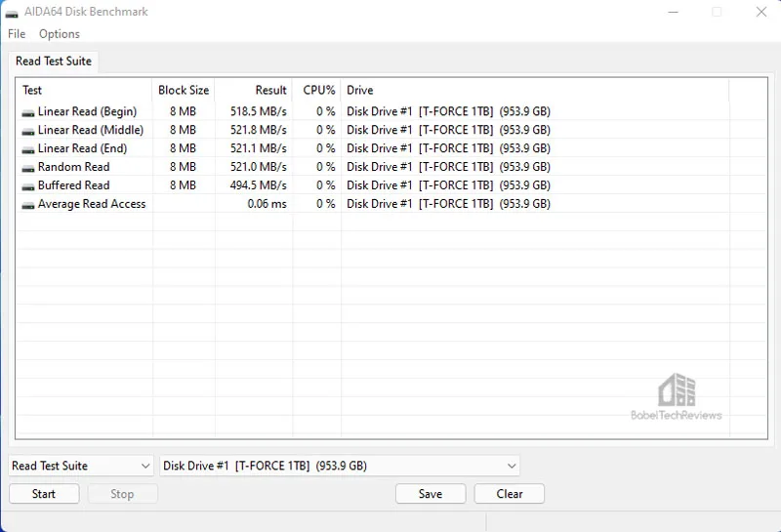
Task: Open the Disk Drive #1 selection dropdown
Action: (x=339, y=466)
